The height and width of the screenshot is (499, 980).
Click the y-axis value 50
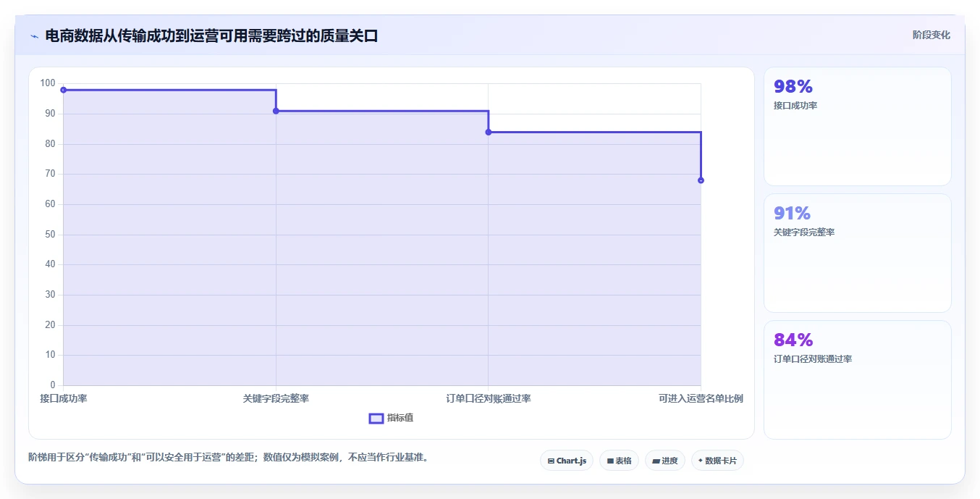click(x=50, y=235)
